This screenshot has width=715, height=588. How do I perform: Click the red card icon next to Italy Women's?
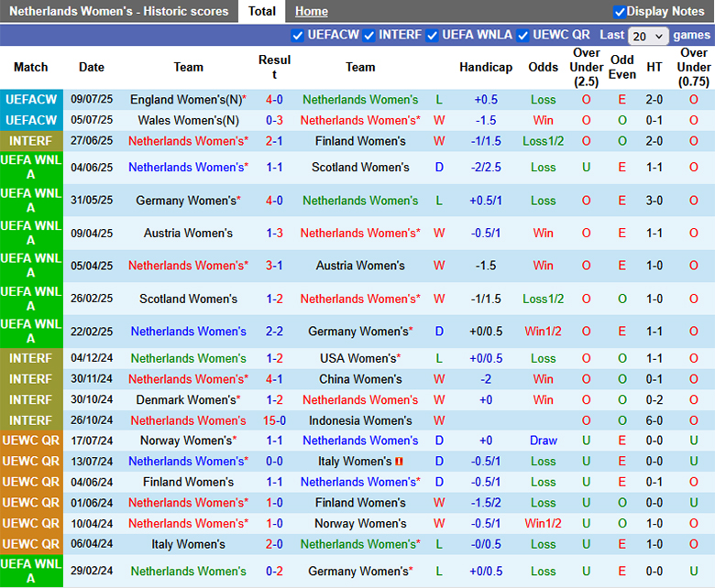[399, 462]
